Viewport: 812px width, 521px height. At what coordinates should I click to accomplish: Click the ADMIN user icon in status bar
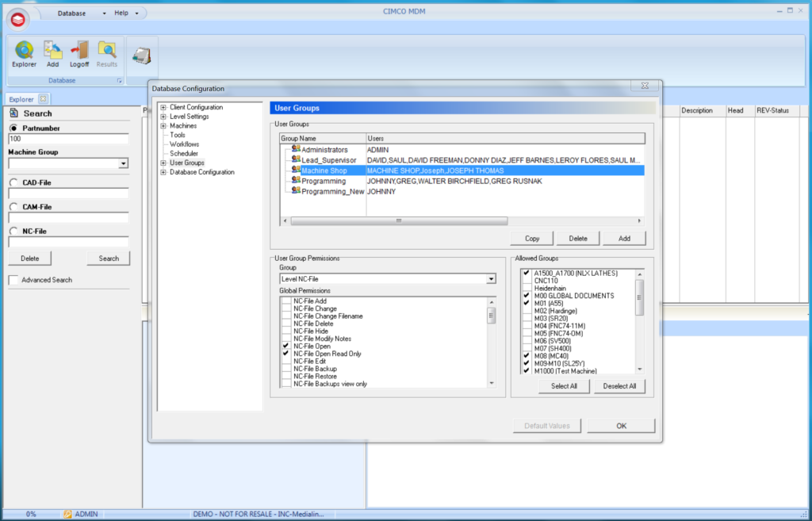67,515
